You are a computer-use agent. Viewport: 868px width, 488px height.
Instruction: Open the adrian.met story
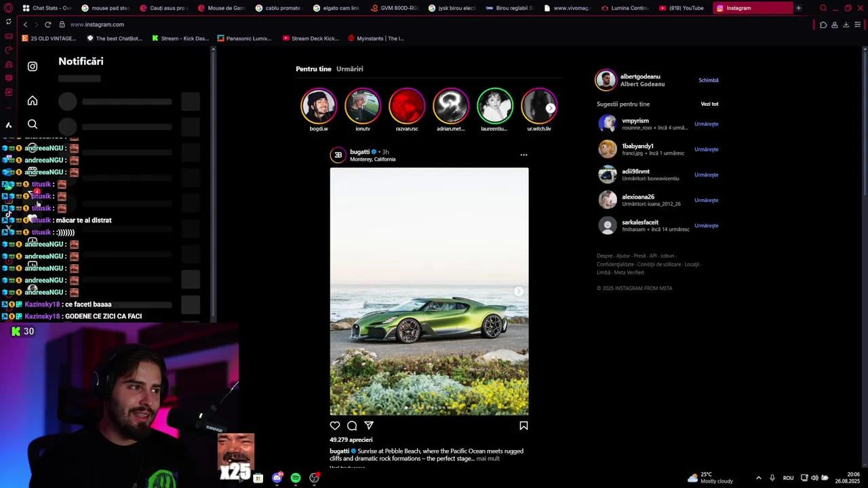pyautogui.click(x=451, y=106)
